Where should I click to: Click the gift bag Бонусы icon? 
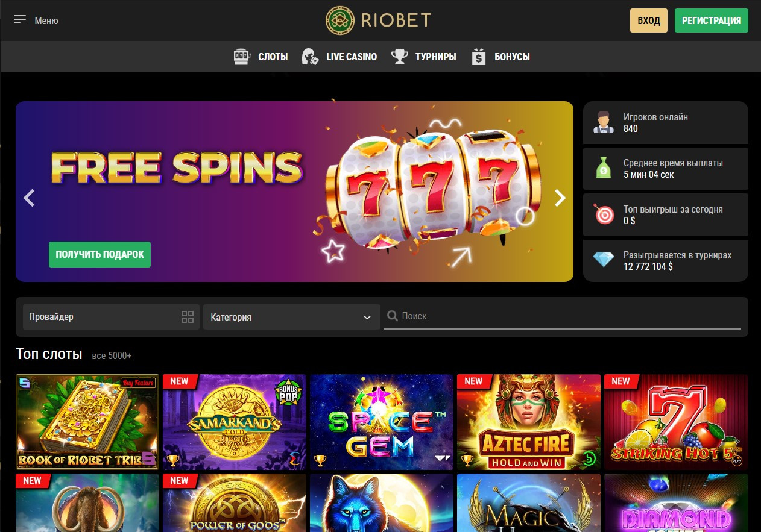[x=479, y=57]
